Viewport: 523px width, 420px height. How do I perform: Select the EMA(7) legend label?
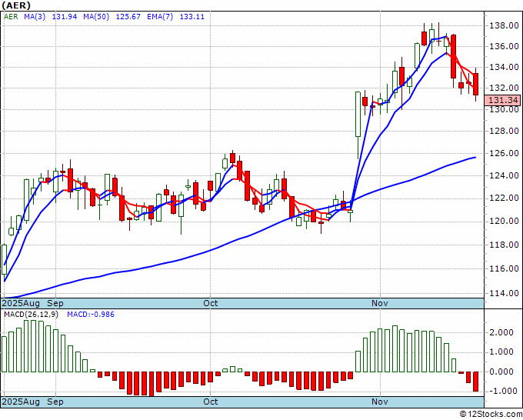(160, 17)
